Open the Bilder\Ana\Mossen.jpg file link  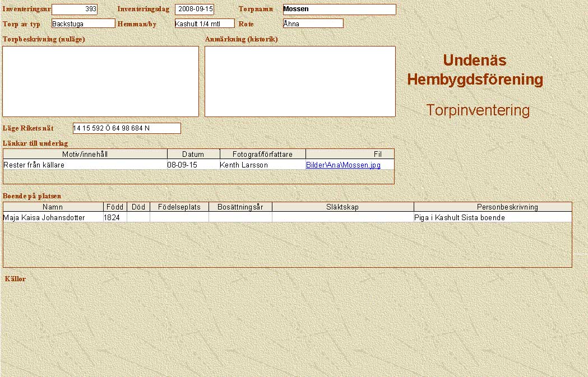pyautogui.click(x=343, y=165)
